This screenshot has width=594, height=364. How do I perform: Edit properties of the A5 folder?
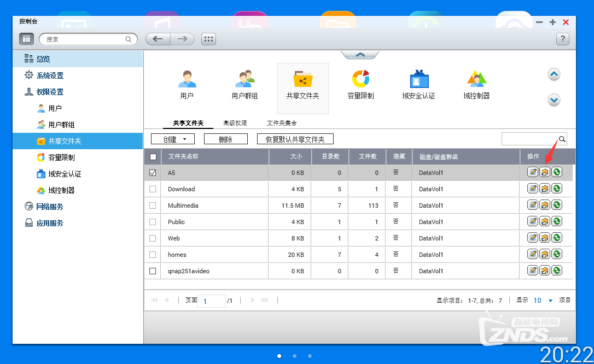click(x=533, y=172)
